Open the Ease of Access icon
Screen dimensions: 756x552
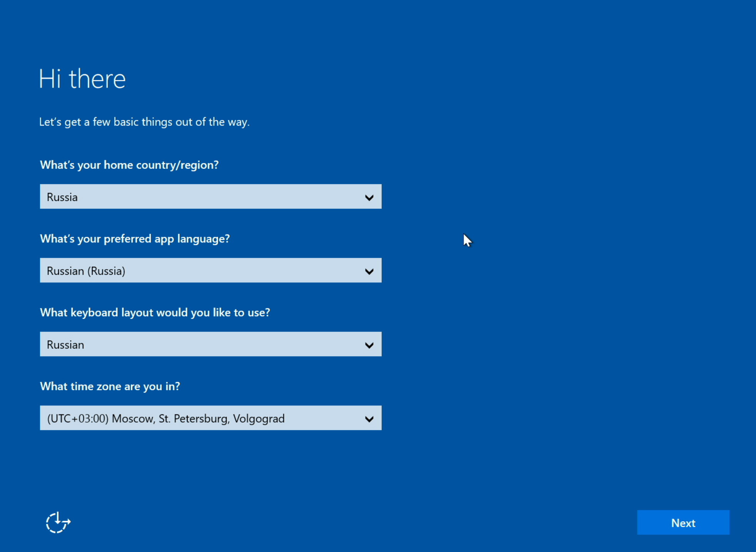coord(58,522)
